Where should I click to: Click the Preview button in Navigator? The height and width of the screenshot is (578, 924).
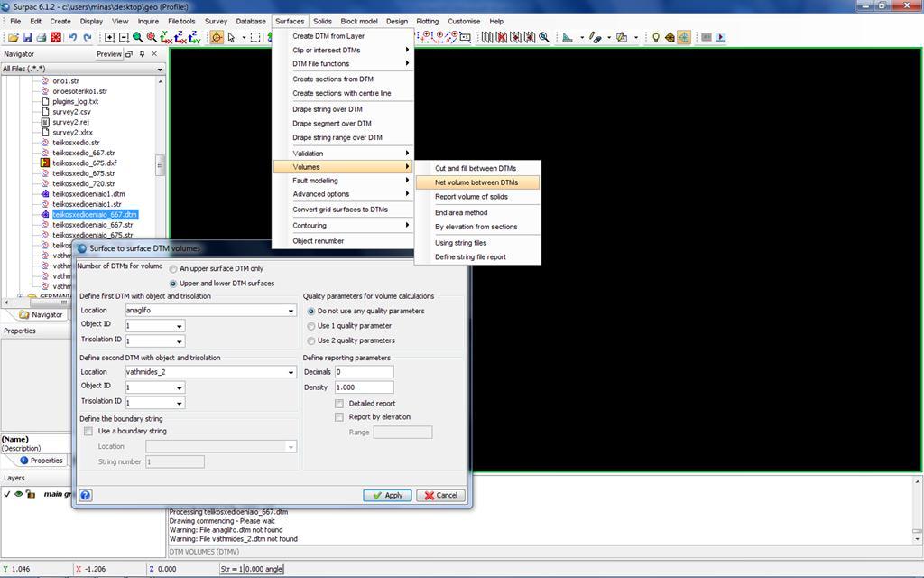click(109, 53)
